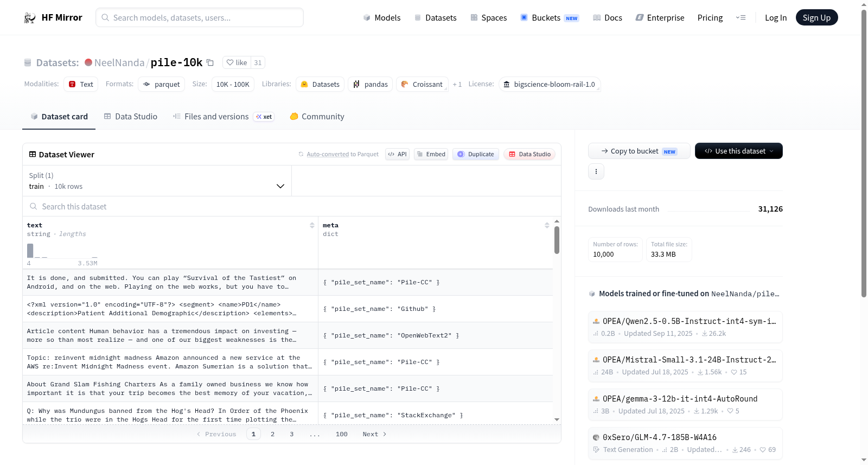Viewport: 868px width, 465px height.
Task: Jump to page 100 of the dataset
Action: click(x=342, y=434)
